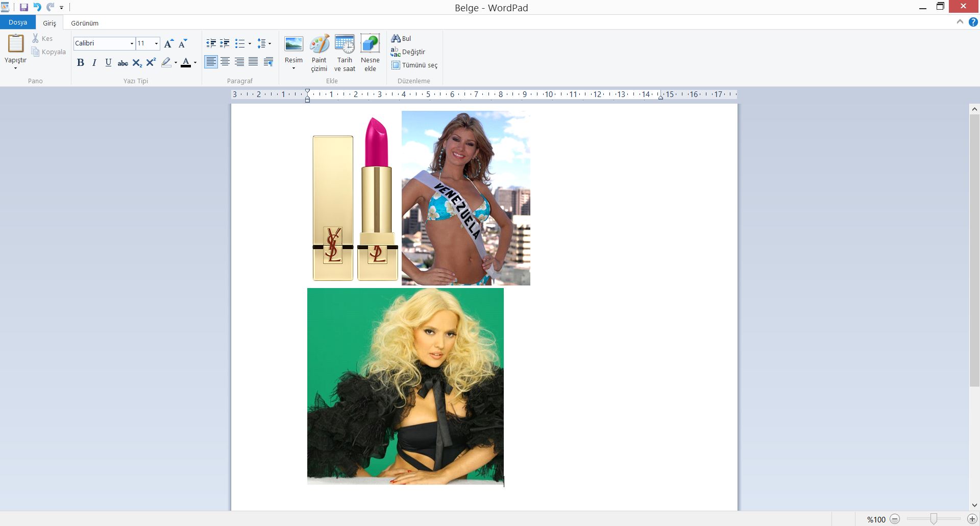Increase paragraph indent
Viewport: 980px width, 526px height.
[x=225, y=43]
